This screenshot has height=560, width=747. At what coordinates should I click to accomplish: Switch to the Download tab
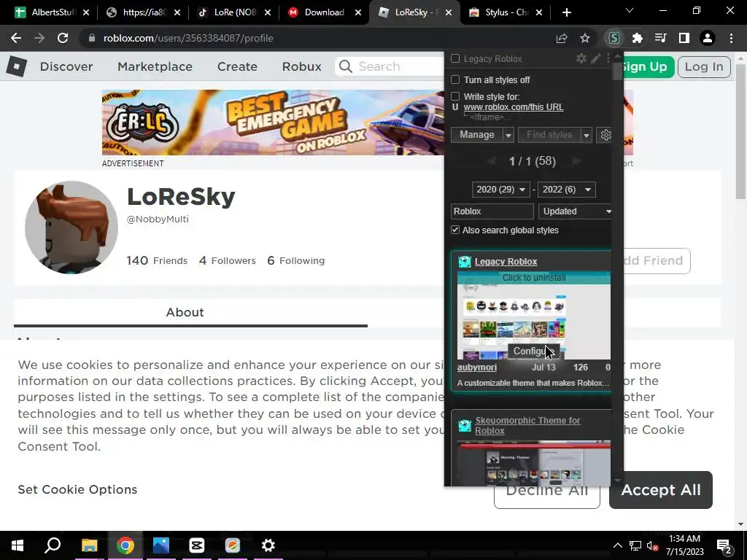coord(325,12)
